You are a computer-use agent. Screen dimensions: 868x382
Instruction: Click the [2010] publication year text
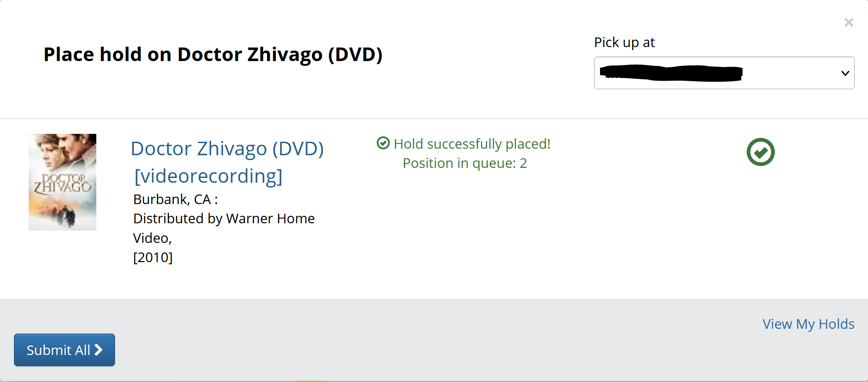(x=153, y=257)
